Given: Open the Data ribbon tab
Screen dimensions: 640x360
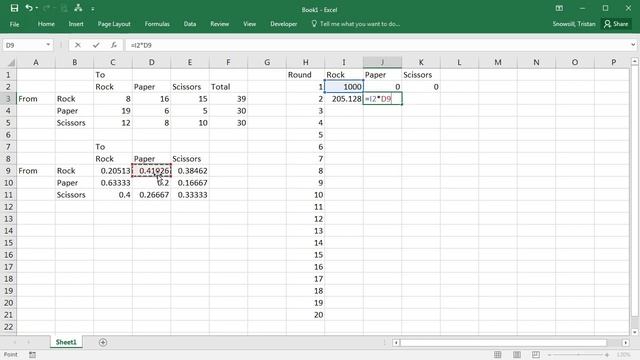Looking at the screenshot, I should coord(190,24).
